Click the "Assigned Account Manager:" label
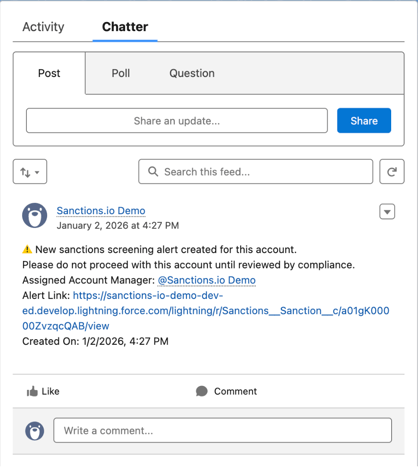The image size is (418, 469). 89,280
